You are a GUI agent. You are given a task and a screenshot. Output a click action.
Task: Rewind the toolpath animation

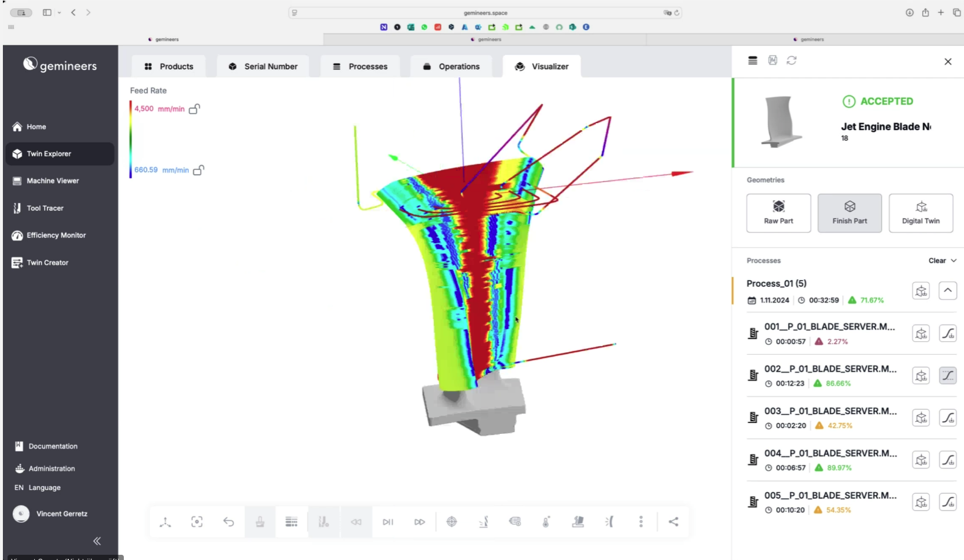(356, 522)
